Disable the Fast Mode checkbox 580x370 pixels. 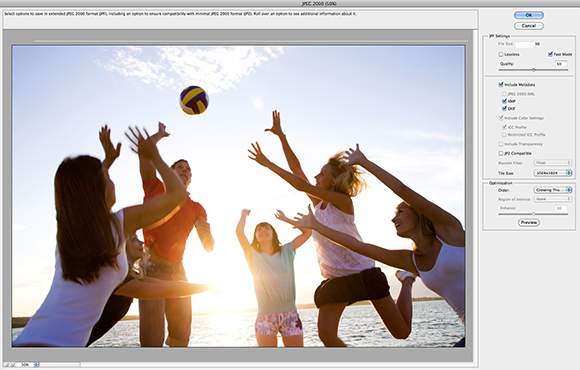[550, 54]
